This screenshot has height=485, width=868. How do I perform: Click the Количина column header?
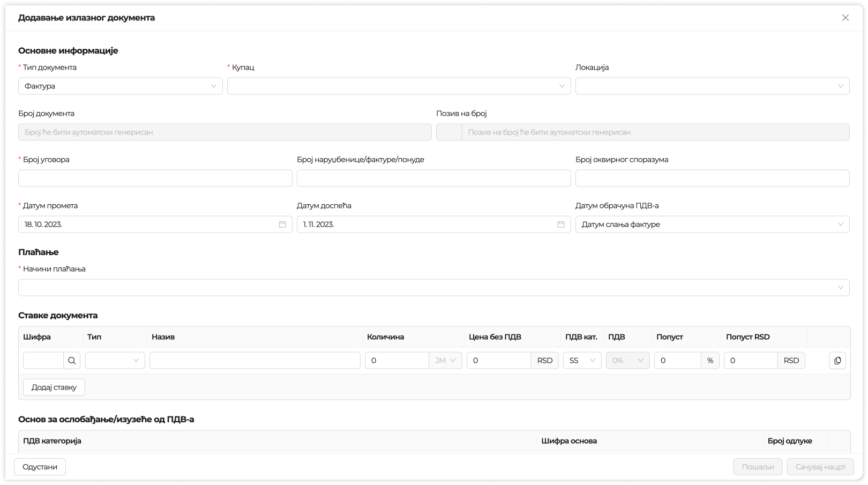tap(385, 337)
